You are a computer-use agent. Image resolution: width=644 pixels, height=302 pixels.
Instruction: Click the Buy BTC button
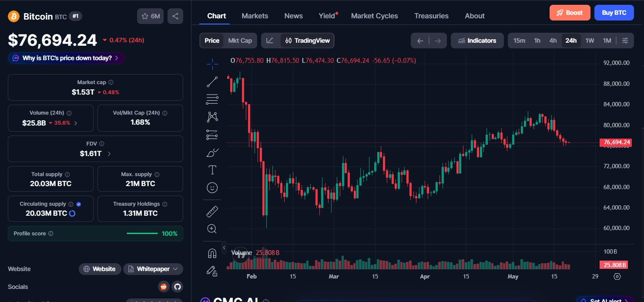click(x=614, y=13)
